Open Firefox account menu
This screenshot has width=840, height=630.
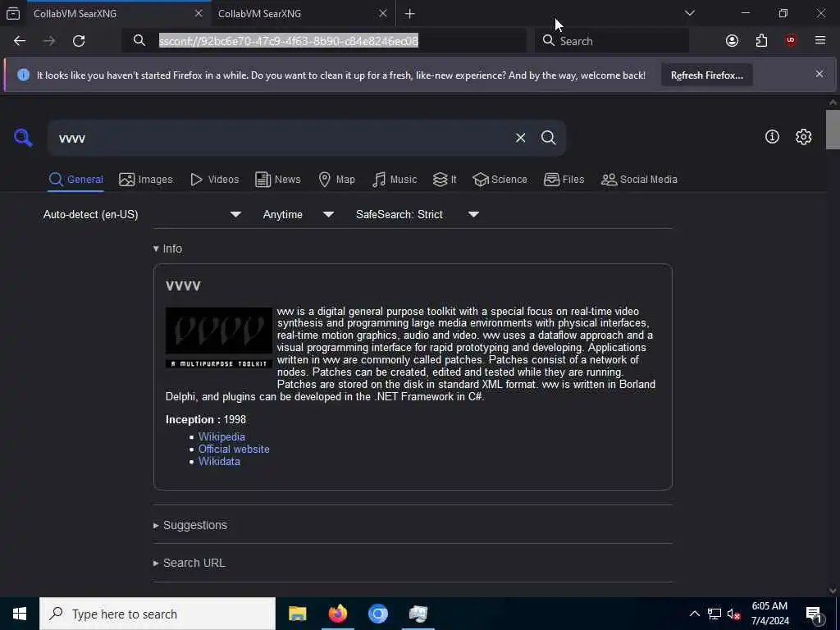pos(732,41)
